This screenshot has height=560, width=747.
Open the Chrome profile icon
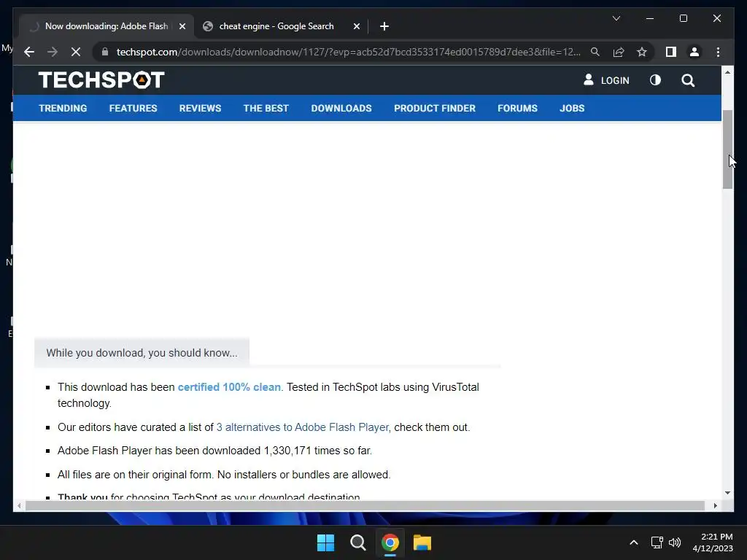(694, 52)
